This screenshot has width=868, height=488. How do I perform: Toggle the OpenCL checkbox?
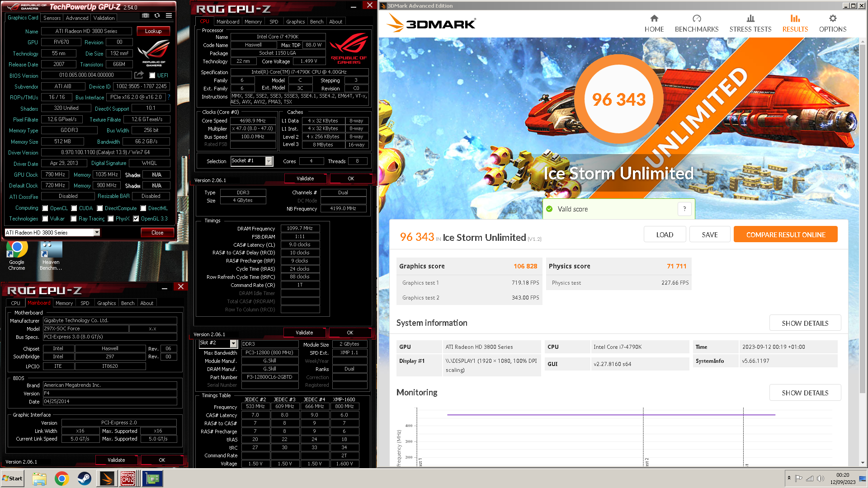pos(45,208)
